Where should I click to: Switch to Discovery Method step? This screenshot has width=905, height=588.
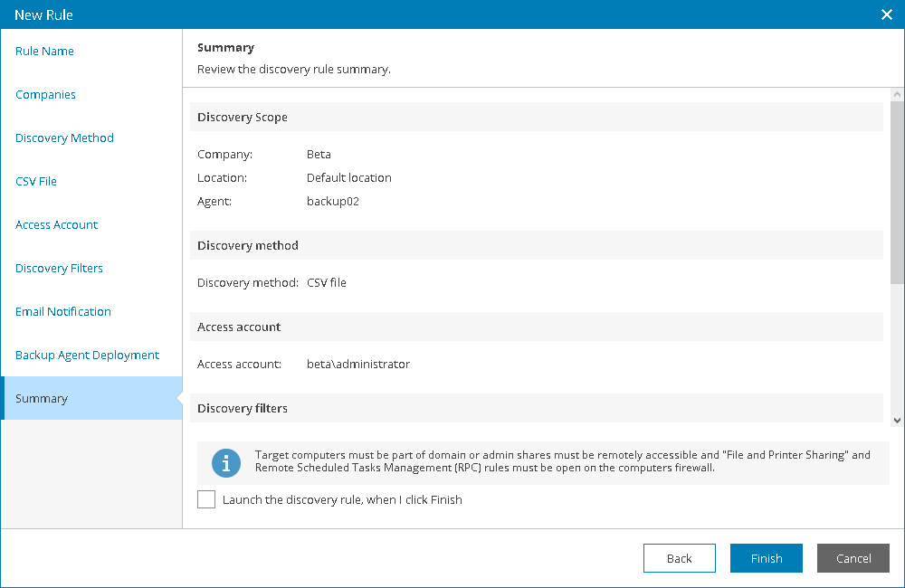pyautogui.click(x=64, y=138)
